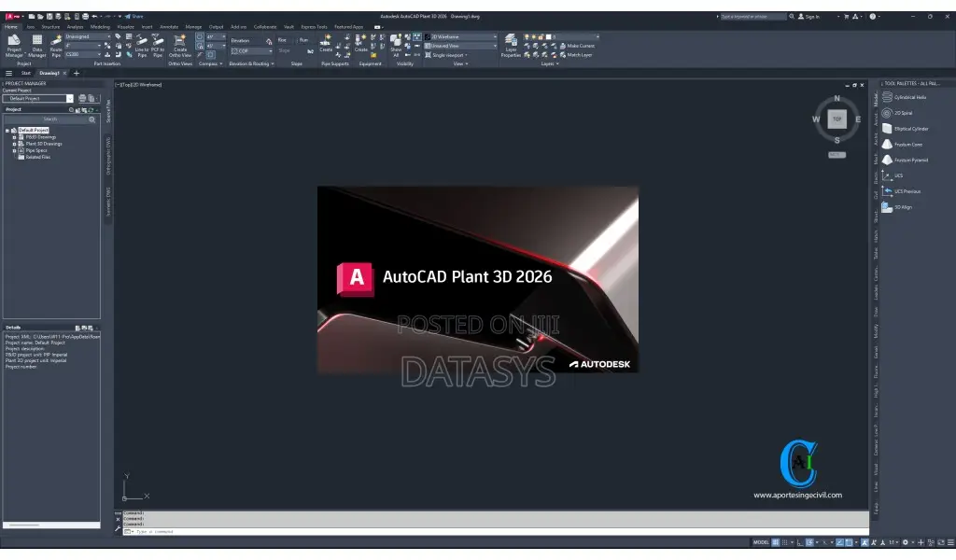Open the Data Manager
This screenshot has height=560, width=956.
(x=36, y=46)
